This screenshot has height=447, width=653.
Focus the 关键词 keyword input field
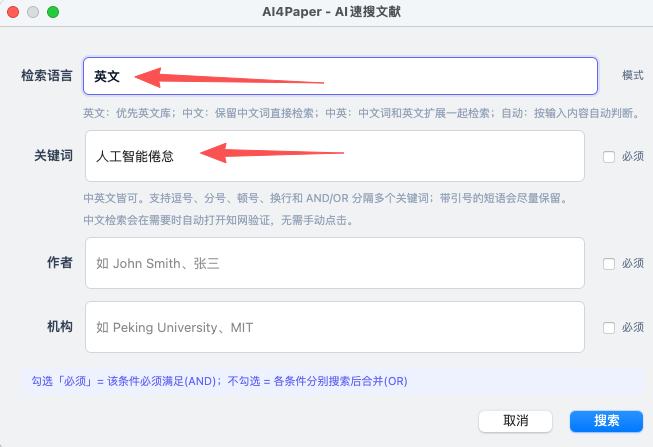pyautogui.click(x=335, y=156)
